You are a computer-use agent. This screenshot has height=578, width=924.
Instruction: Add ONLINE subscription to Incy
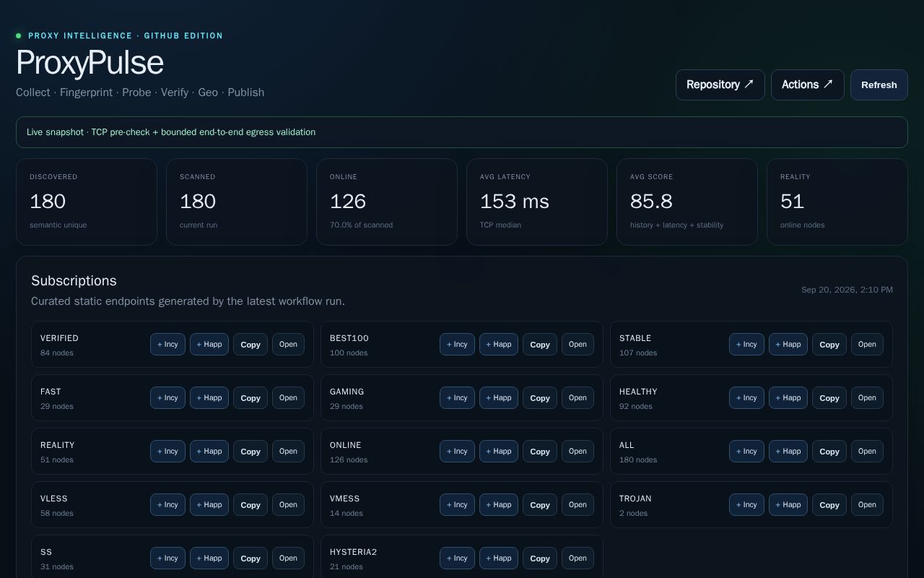pyautogui.click(x=457, y=452)
